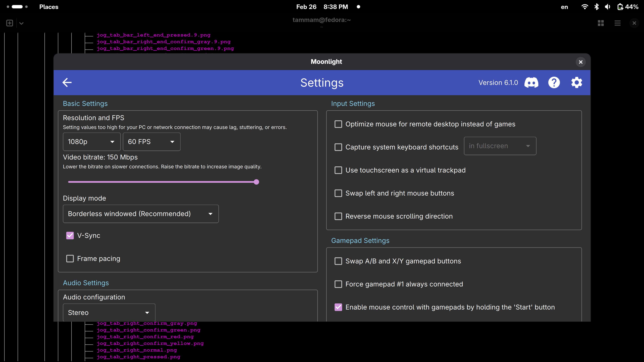Click the Moonlight window title bar text

[x=326, y=62]
